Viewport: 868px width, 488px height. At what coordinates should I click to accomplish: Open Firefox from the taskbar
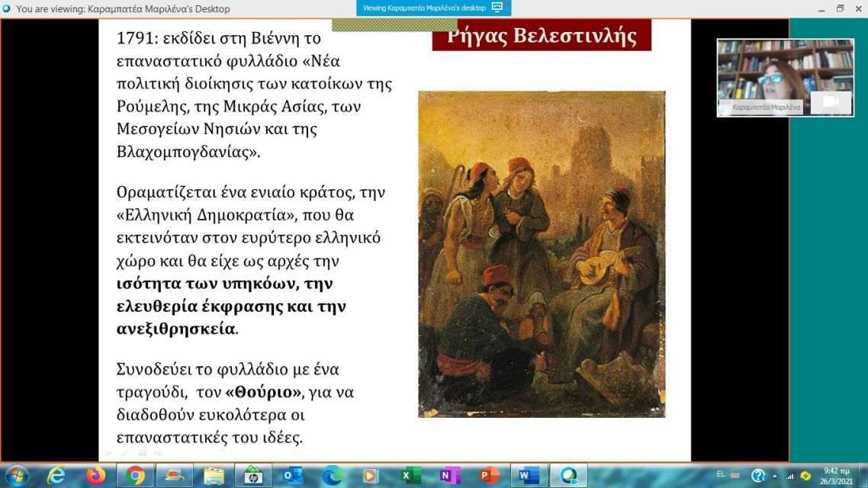96,476
